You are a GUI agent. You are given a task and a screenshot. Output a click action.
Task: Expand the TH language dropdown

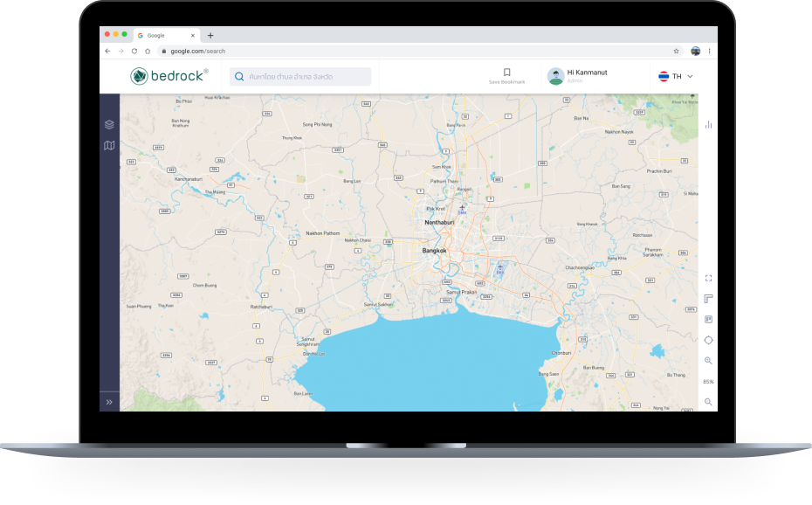[x=677, y=77]
